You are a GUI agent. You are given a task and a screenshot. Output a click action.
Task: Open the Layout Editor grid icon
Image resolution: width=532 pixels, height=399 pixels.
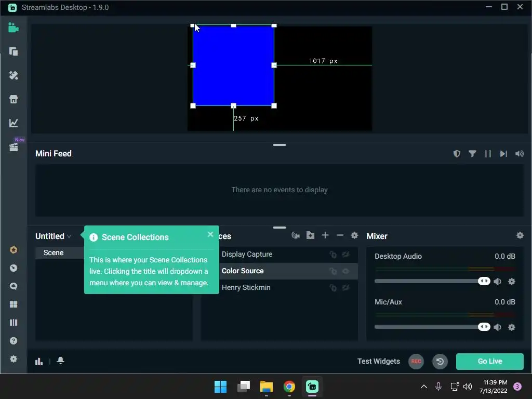[13, 304]
